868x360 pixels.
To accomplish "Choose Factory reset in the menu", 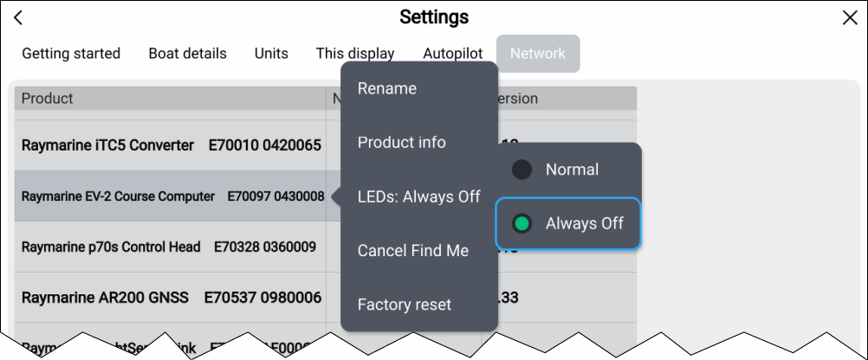I will pyautogui.click(x=405, y=305).
